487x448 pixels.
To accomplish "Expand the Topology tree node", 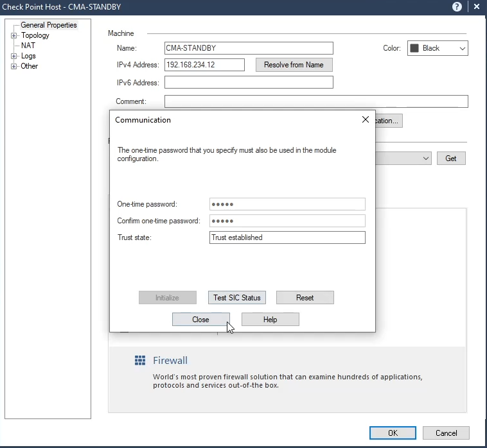I will click(x=13, y=36).
